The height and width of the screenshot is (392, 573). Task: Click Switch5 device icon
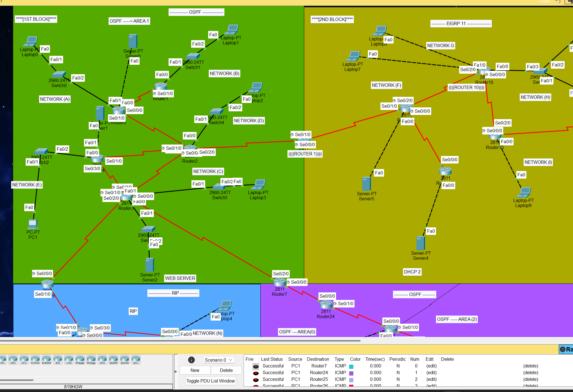(x=220, y=187)
